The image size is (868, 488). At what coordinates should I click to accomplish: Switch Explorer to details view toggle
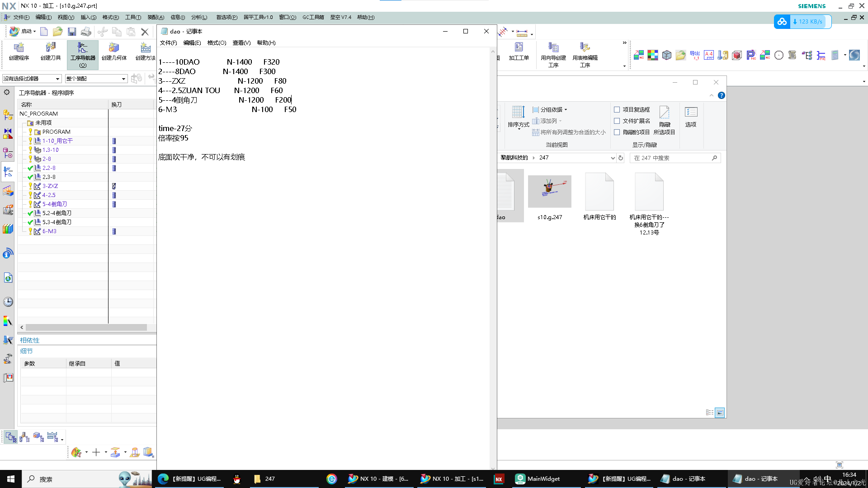tap(710, 413)
